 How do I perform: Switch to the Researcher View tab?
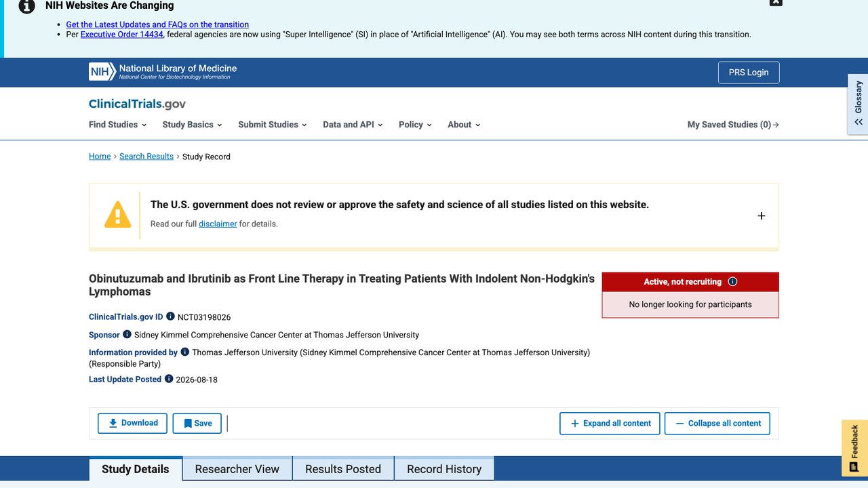click(x=237, y=469)
